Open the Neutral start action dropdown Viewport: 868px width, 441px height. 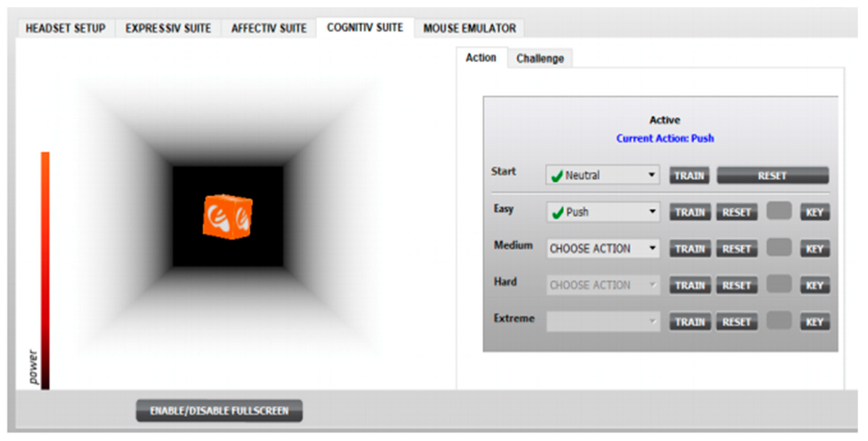[603, 175]
